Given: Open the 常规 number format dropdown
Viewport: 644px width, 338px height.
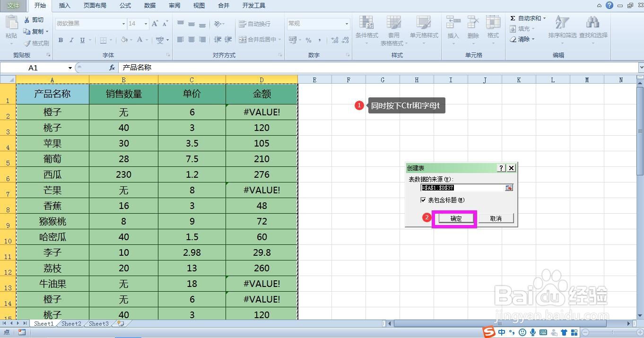Looking at the screenshot, I should 346,24.
